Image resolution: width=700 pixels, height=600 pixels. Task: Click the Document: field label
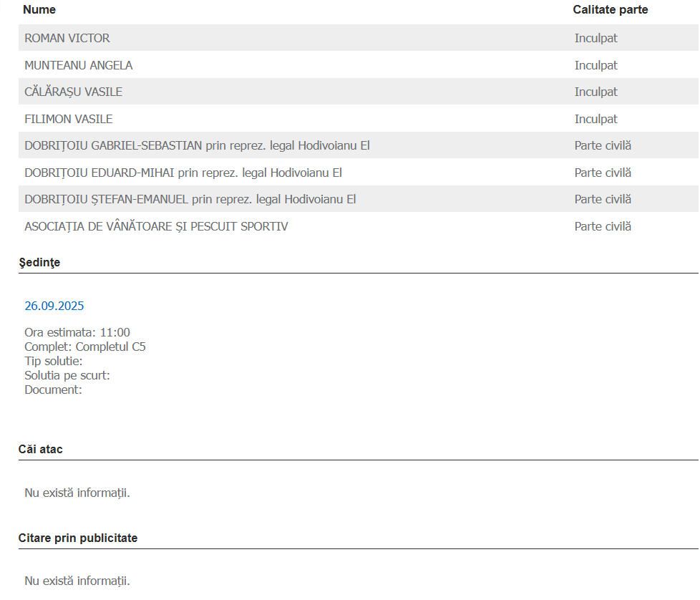pos(53,389)
